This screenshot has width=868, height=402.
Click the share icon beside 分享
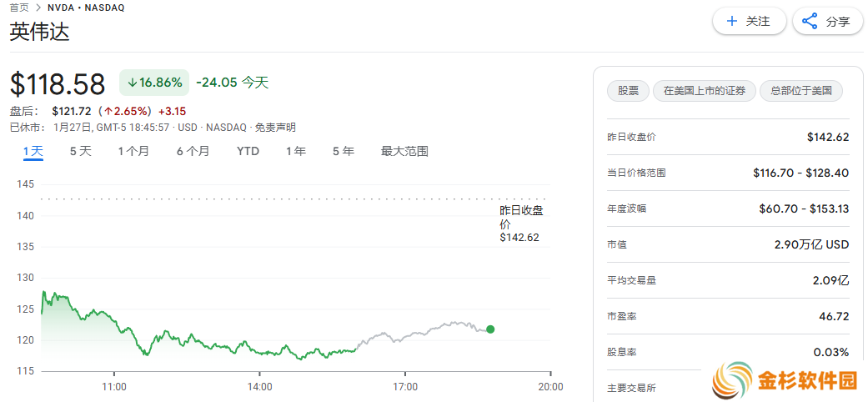pos(810,22)
